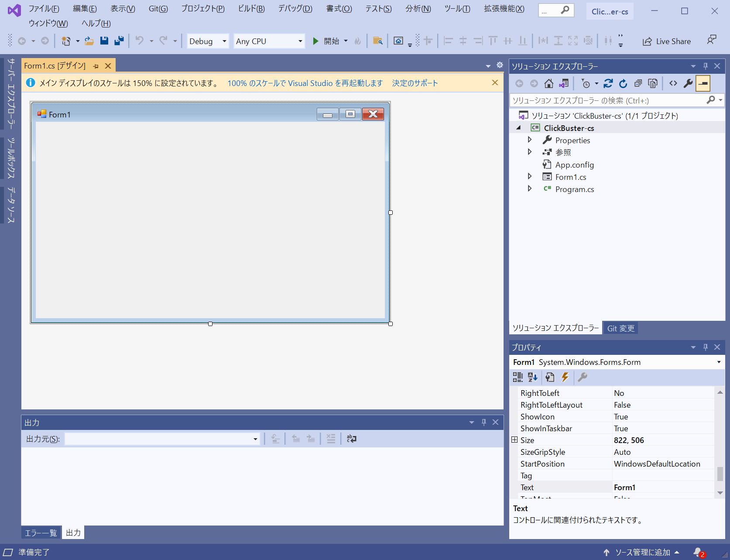730x560 pixels.
Task: Click the StartPosition property value
Action: click(x=663, y=464)
